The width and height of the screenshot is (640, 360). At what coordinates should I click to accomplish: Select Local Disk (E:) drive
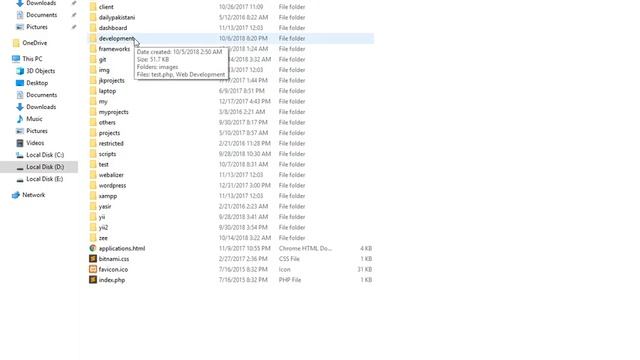(x=44, y=179)
